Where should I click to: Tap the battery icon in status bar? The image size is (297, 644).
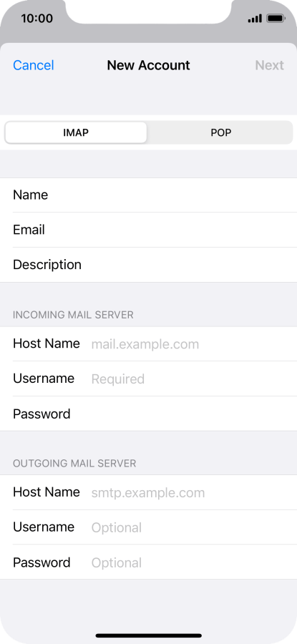276,19
